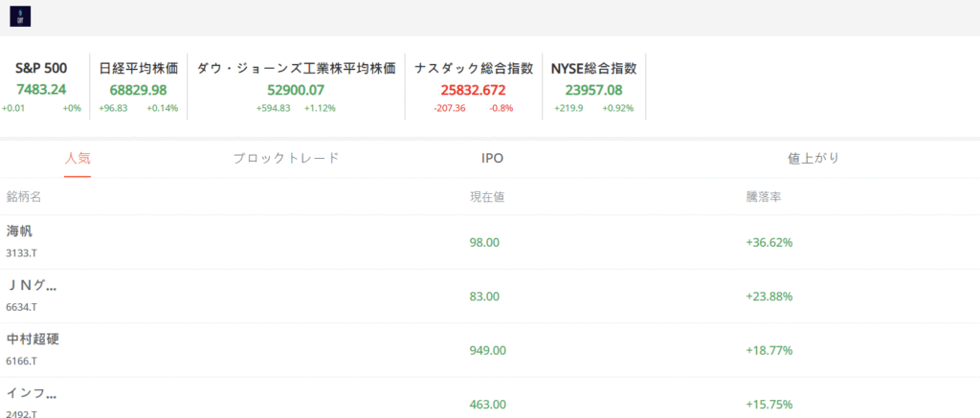Click ticker code 3133.T
980x418 pixels.
point(22,253)
